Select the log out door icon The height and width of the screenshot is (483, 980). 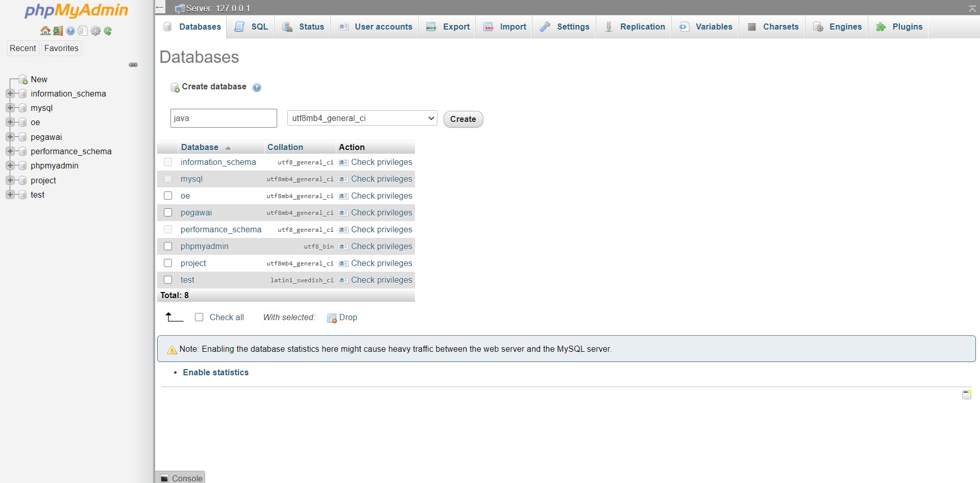[x=58, y=31]
